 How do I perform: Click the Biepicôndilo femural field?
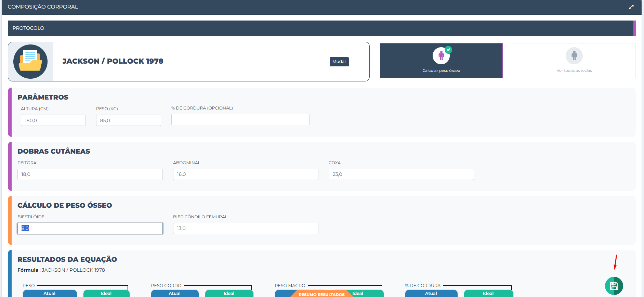246,228
